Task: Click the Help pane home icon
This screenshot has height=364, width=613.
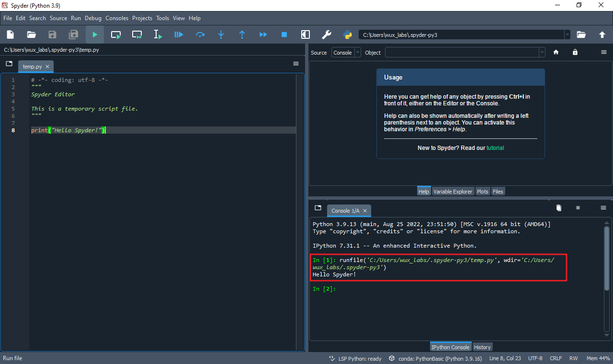Action: pos(556,52)
